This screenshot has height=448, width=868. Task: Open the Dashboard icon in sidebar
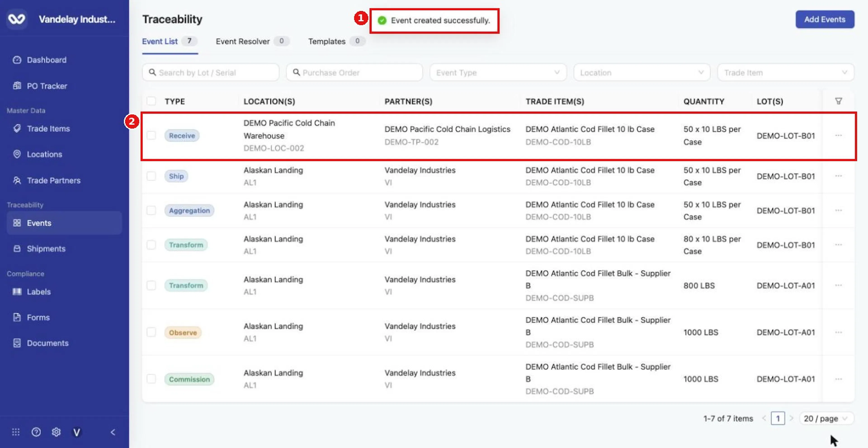[x=17, y=60]
